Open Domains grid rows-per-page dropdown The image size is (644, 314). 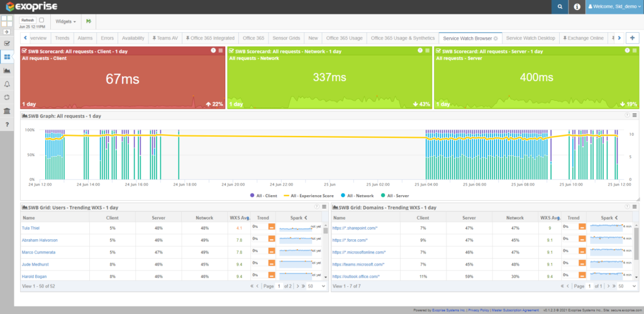click(x=627, y=286)
